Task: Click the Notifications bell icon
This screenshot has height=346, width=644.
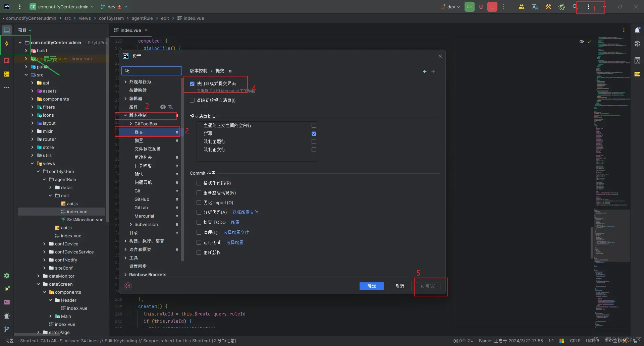Action: pyautogui.click(x=637, y=30)
